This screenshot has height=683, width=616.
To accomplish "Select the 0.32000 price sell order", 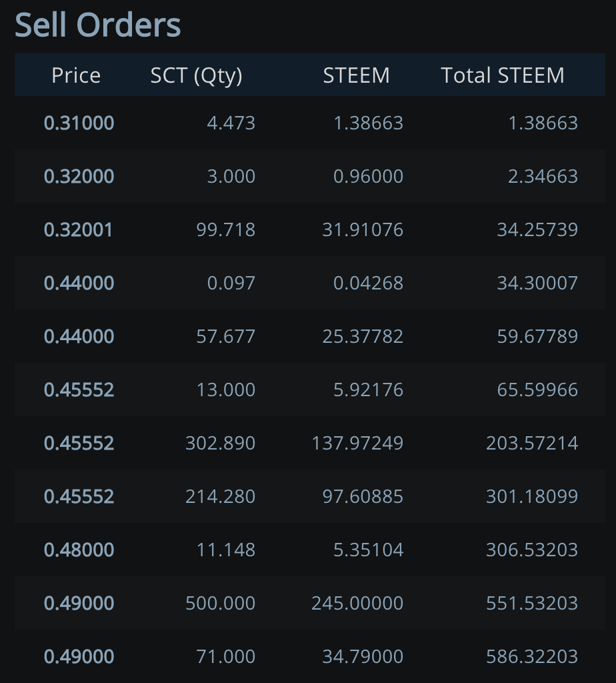I will tap(79, 176).
